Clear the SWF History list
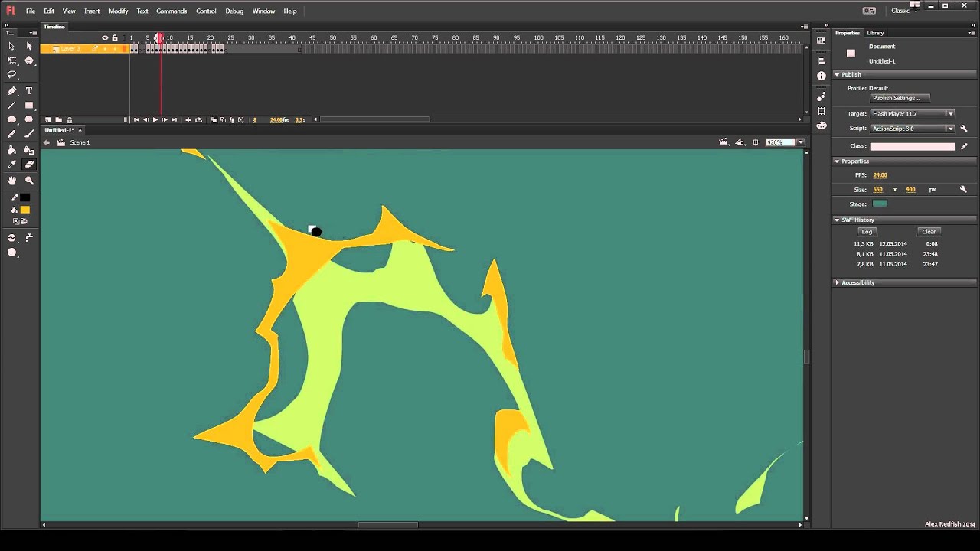This screenshot has height=551, width=980. tap(929, 232)
